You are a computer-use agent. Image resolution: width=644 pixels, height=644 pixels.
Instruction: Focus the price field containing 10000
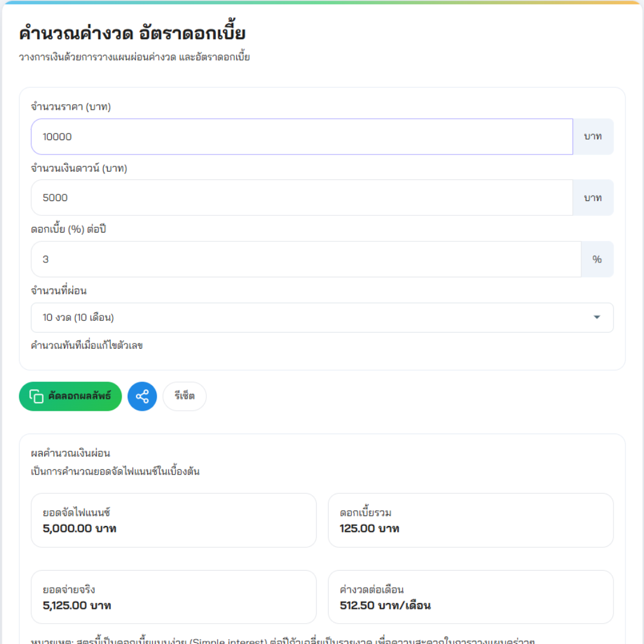302,137
